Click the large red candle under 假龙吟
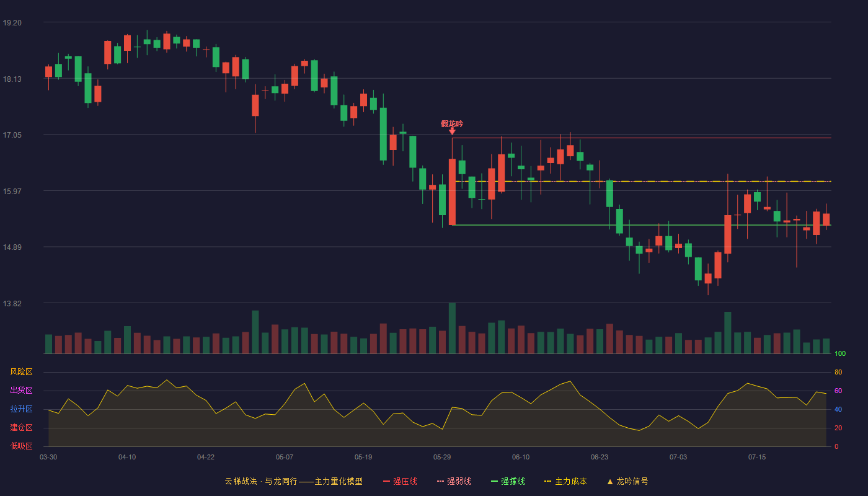 (452, 192)
